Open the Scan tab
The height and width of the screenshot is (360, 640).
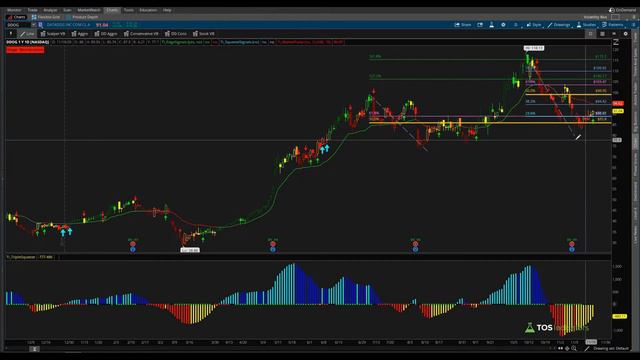(x=67, y=10)
